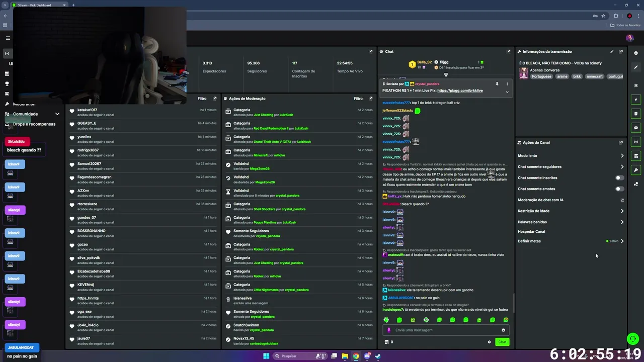
Task: Click the Portuguese stream tag
Action: (541, 76)
